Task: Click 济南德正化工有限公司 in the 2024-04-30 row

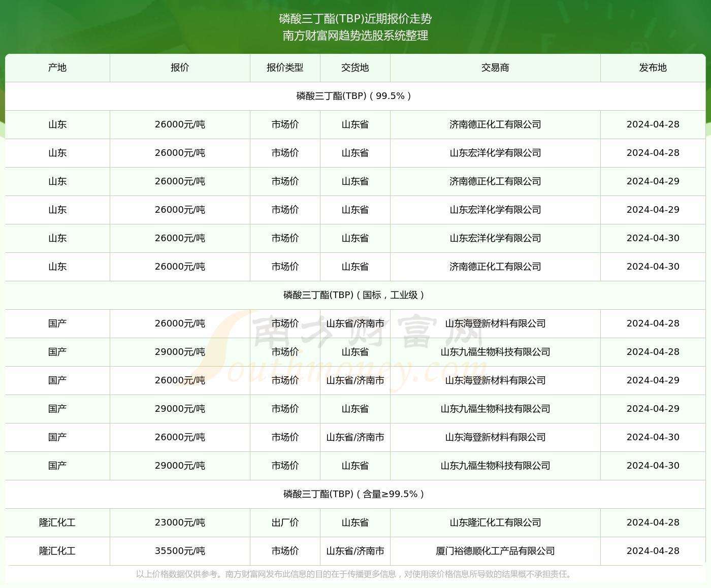Action: pos(495,267)
